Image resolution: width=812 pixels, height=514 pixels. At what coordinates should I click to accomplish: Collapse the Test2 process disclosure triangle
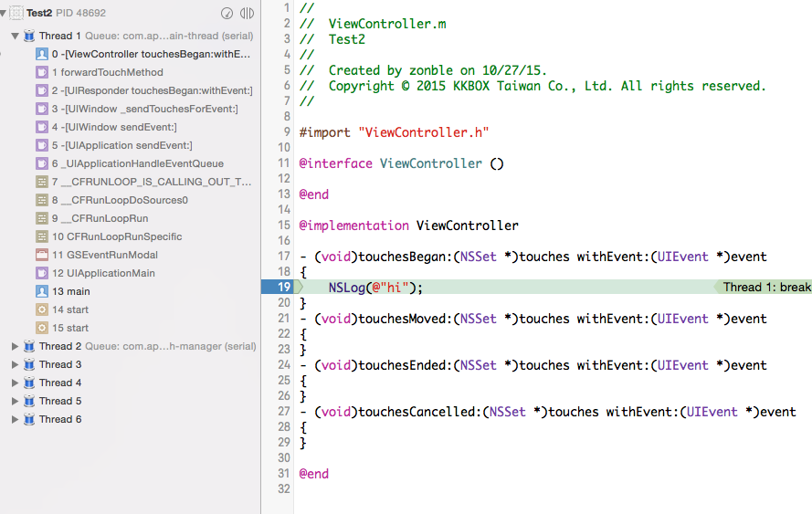coord(4,14)
